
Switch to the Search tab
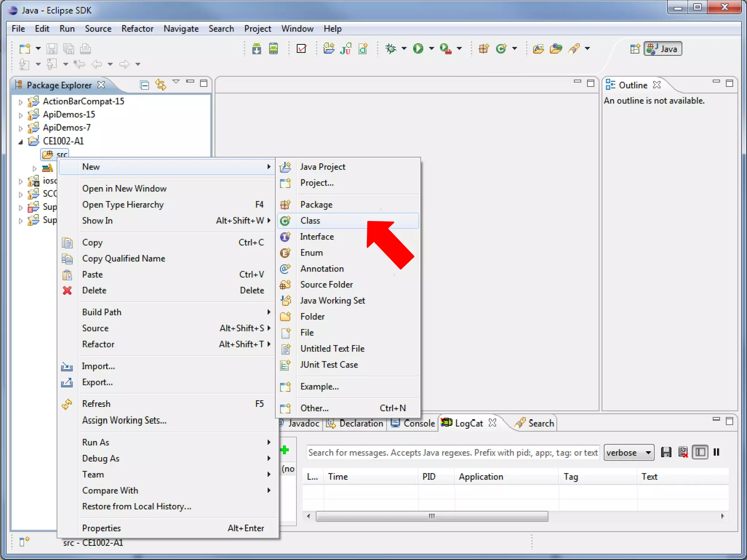(x=535, y=423)
